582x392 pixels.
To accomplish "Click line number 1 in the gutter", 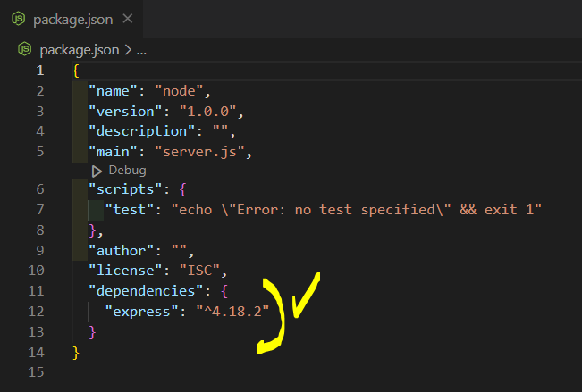I will pyautogui.click(x=40, y=71).
